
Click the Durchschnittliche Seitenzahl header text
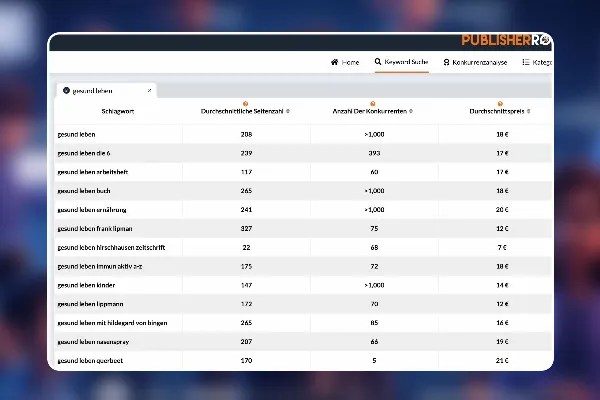pyautogui.click(x=242, y=111)
